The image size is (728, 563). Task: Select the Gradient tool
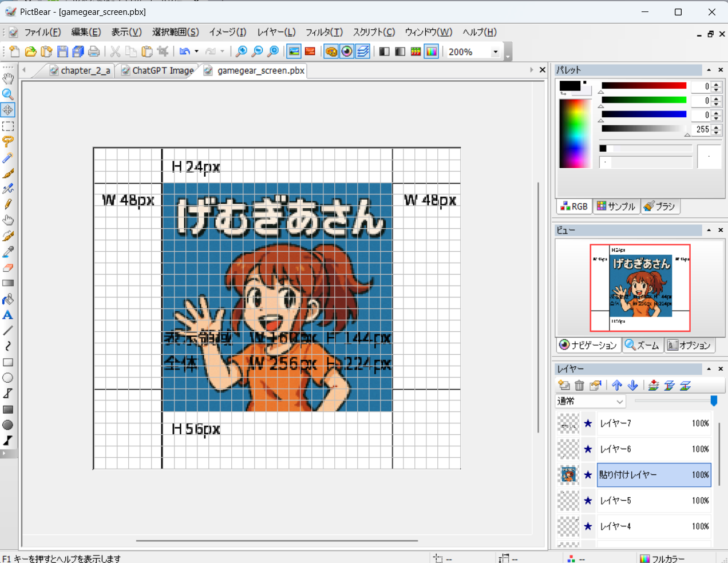point(8,283)
